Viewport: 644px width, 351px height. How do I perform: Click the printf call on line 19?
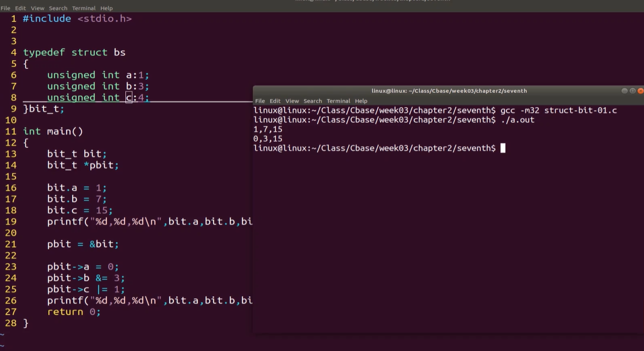[x=149, y=221]
